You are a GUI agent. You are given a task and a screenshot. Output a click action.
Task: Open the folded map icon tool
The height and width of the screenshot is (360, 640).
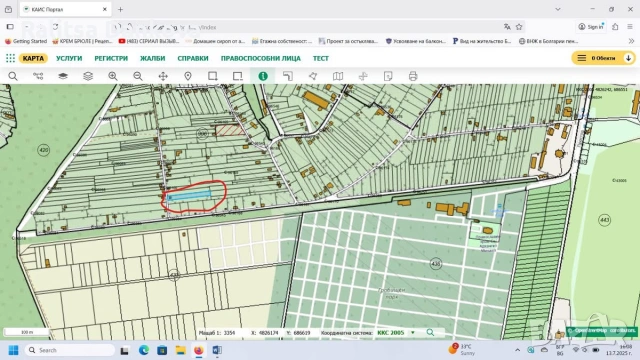point(338,76)
